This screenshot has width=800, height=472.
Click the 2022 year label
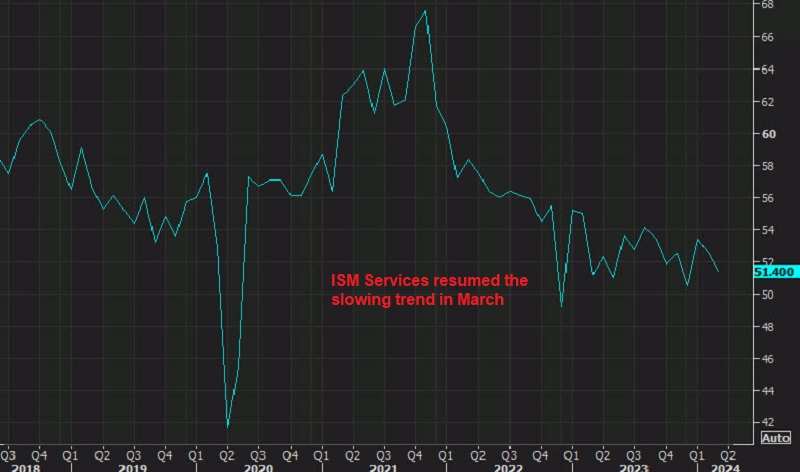click(x=511, y=466)
